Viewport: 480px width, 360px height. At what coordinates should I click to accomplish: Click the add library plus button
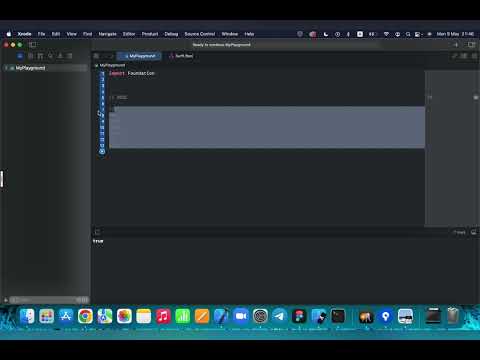tap(456, 45)
